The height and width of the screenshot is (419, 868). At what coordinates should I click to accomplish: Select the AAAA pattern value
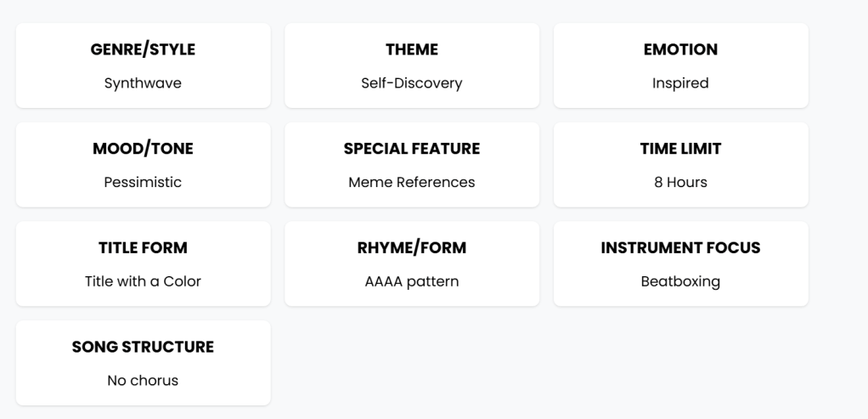pyautogui.click(x=412, y=281)
